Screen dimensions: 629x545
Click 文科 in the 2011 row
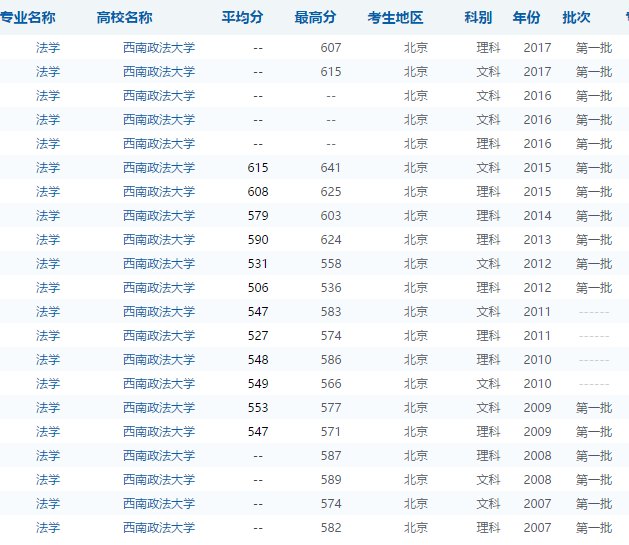[x=488, y=312]
